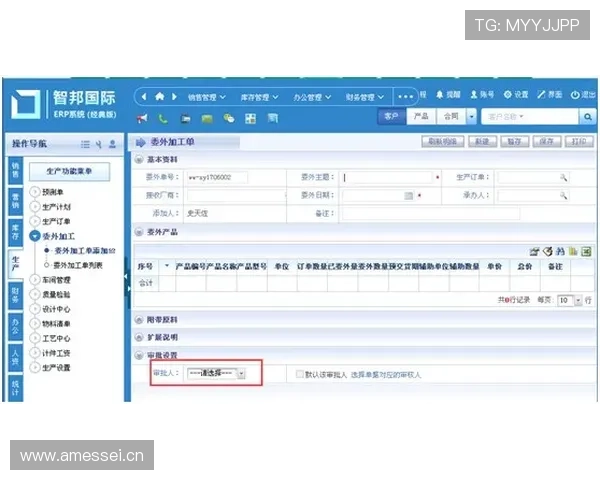
Task: Click the home icon in navigation bar
Action: 160,96
